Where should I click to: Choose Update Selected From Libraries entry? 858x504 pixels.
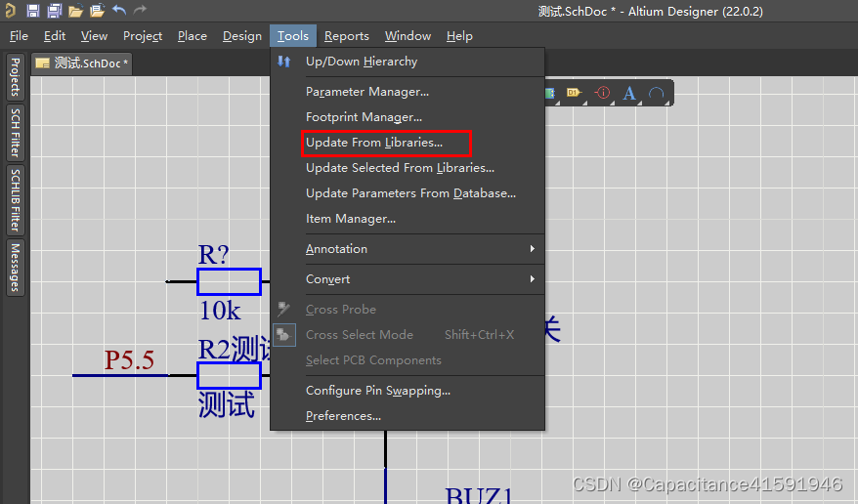tap(408, 168)
